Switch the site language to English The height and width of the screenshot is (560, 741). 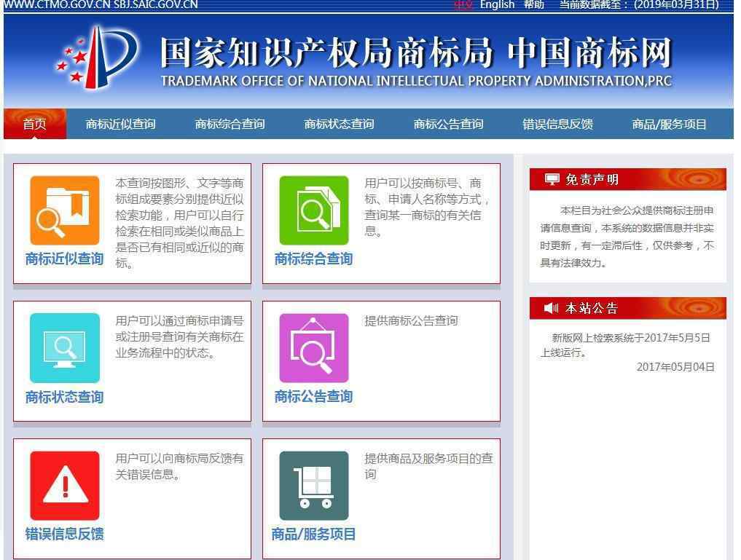pos(497,4)
